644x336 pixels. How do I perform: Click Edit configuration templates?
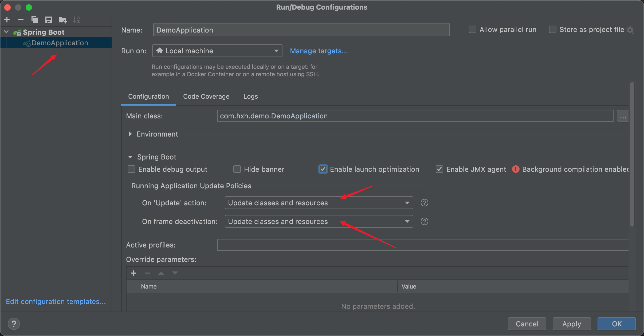(56, 301)
